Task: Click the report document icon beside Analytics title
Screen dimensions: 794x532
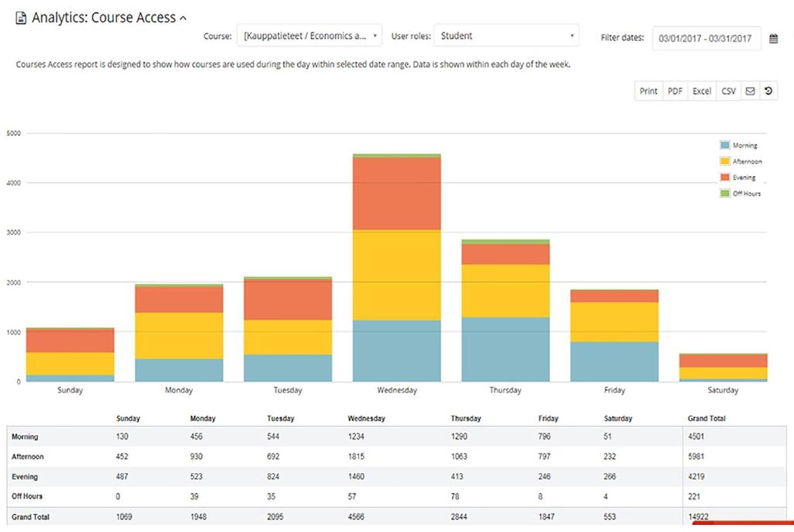Action: click(x=21, y=19)
